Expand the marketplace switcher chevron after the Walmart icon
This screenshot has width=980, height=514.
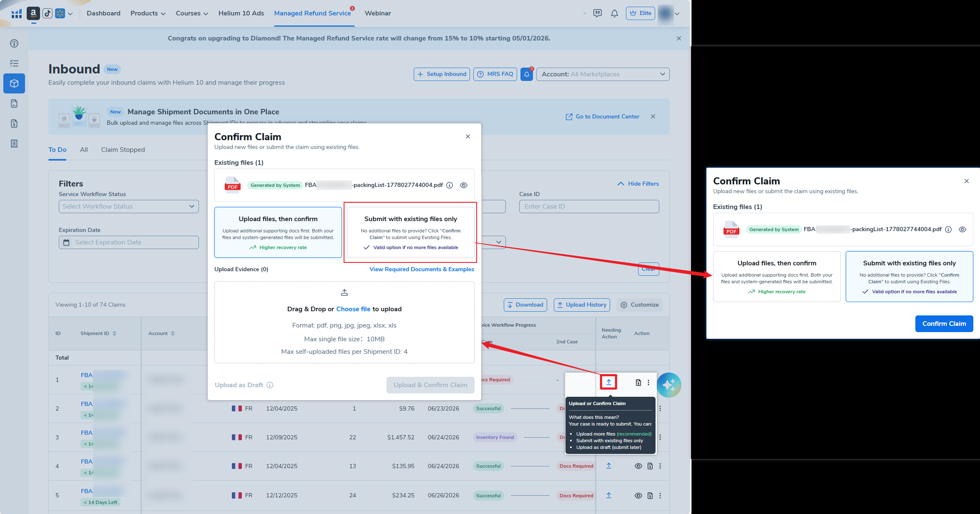pyautogui.click(x=70, y=14)
